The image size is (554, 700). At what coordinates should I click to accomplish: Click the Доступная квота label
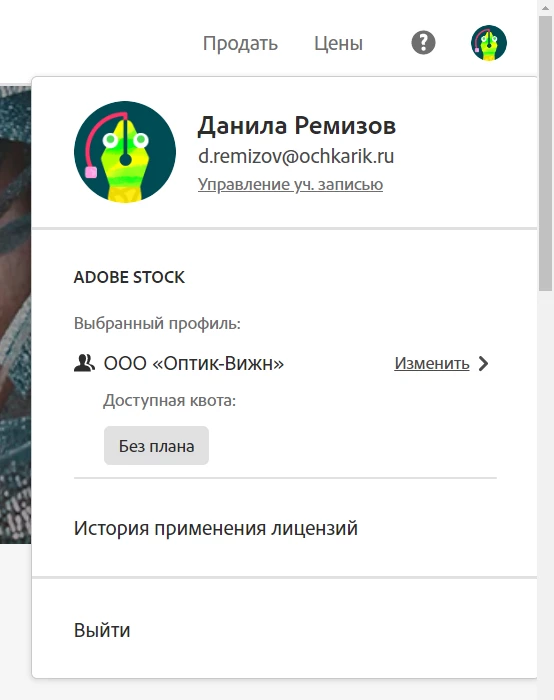(170, 400)
